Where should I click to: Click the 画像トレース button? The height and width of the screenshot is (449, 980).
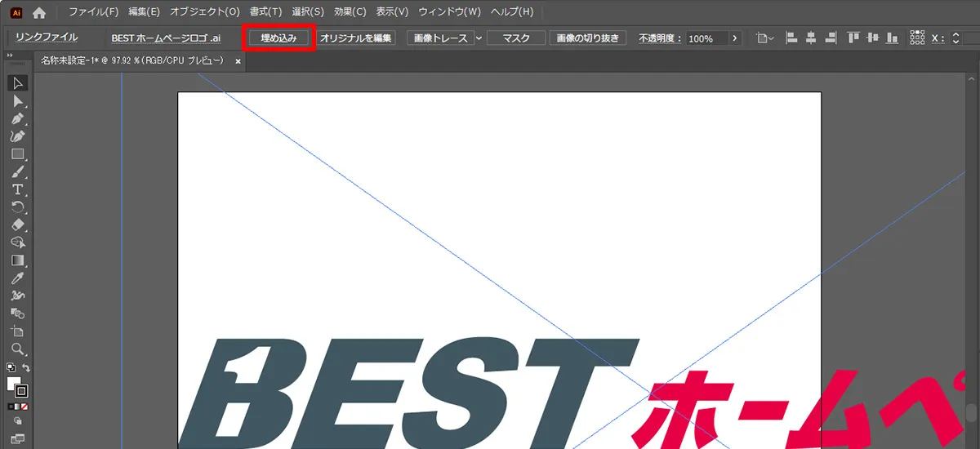(440, 38)
